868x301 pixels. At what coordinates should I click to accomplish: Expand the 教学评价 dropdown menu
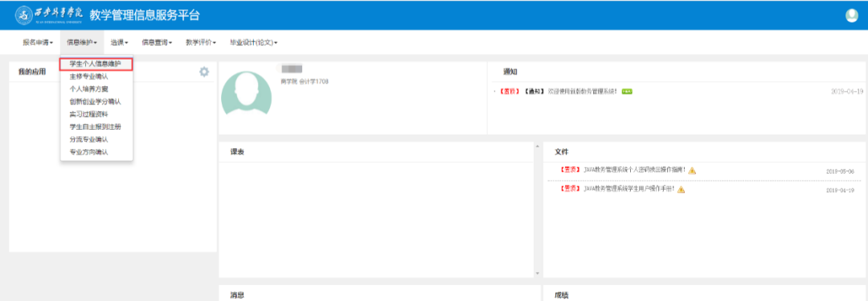(x=200, y=42)
